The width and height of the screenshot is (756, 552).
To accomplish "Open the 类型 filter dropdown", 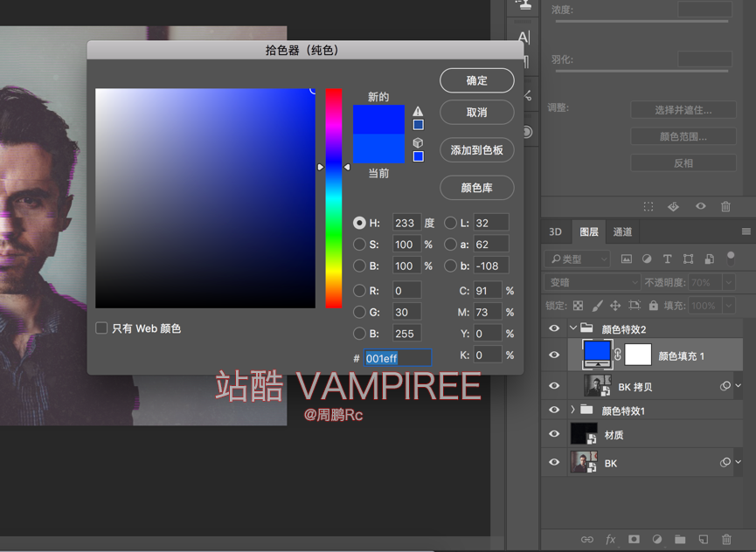I will pyautogui.click(x=577, y=259).
